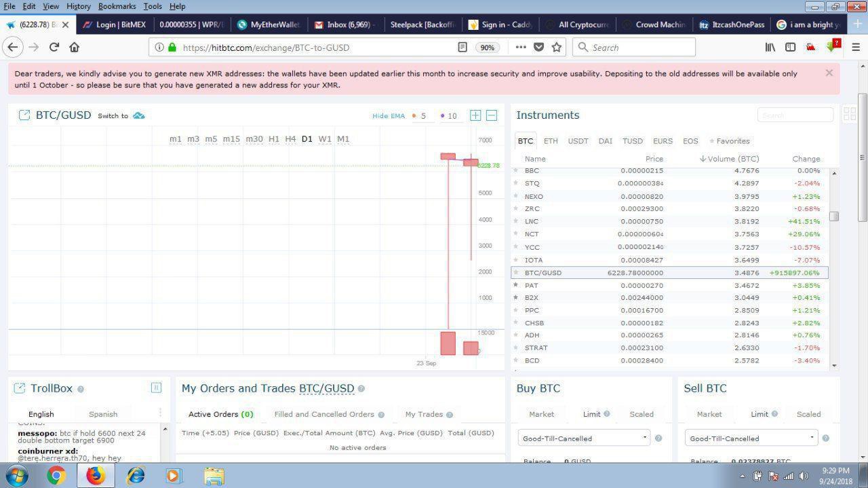Click the BTC/GUSD link in orders title
868x488 pixels.
tap(327, 388)
